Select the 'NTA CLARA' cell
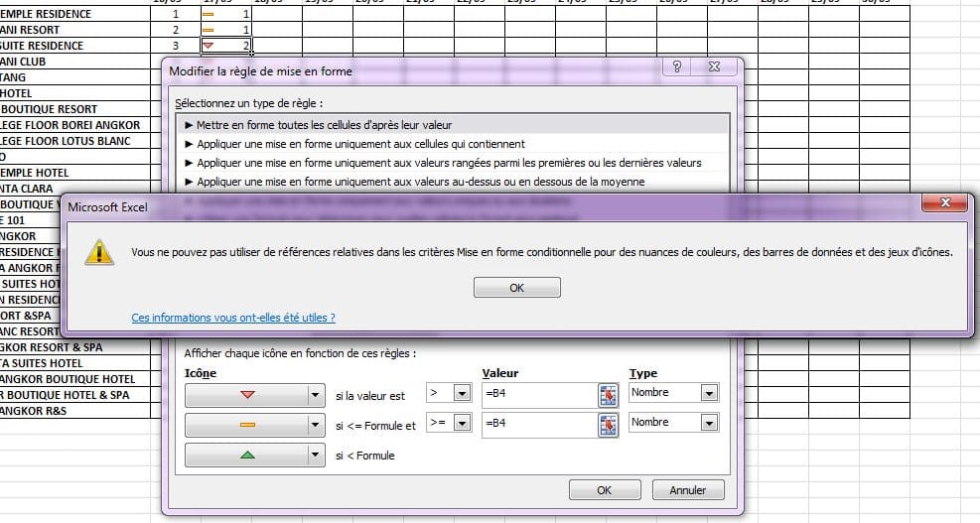 [x=75, y=189]
